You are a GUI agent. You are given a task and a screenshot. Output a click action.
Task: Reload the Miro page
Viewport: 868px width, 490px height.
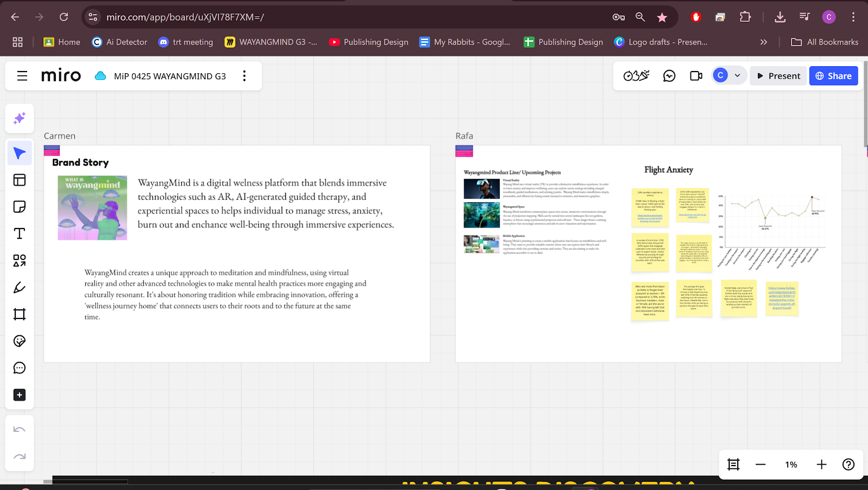click(x=64, y=17)
